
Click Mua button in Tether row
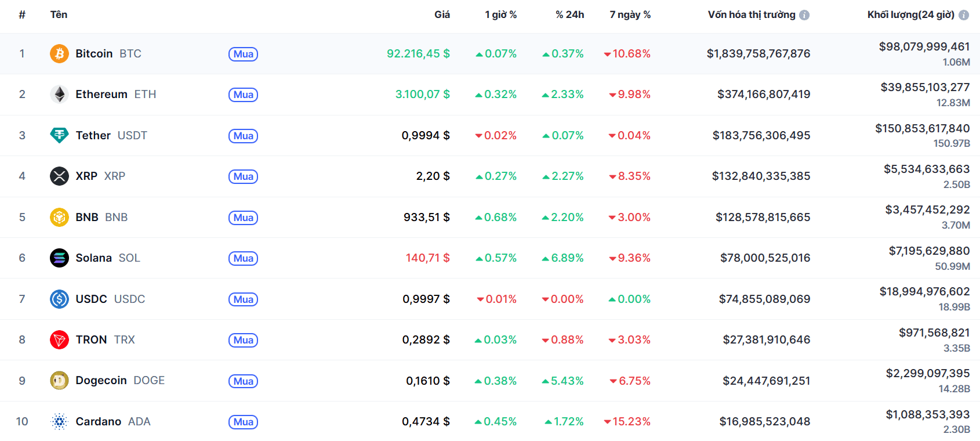point(243,136)
